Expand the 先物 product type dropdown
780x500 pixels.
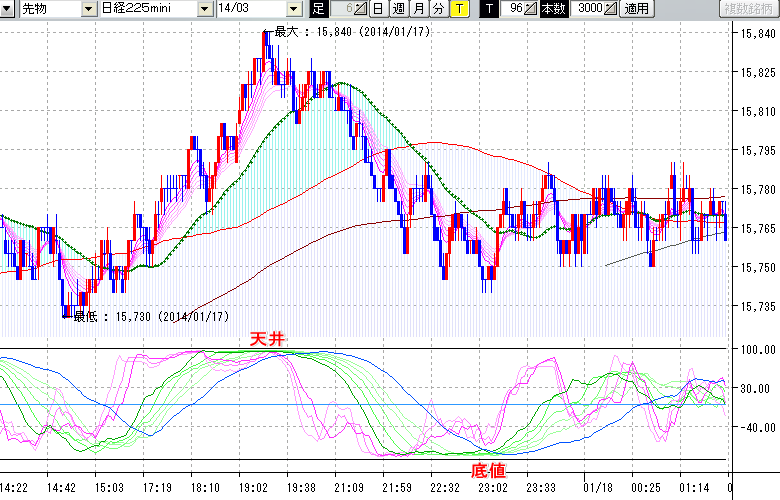[x=89, y=9]
